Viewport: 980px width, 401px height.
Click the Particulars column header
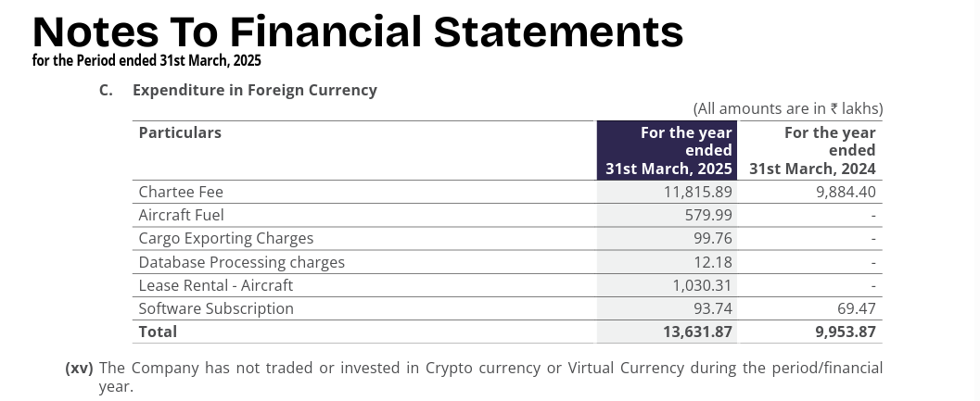[x=180, y=132]
